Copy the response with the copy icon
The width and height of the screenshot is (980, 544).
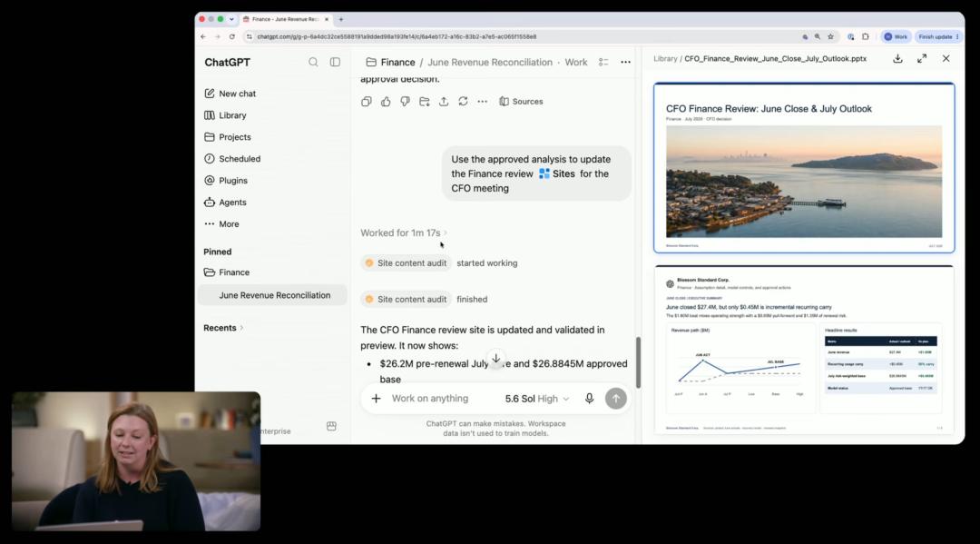tap(367, 102)
